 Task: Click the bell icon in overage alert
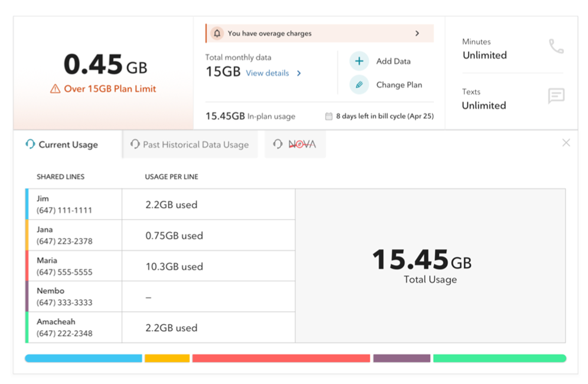click(x=217, y=33)
